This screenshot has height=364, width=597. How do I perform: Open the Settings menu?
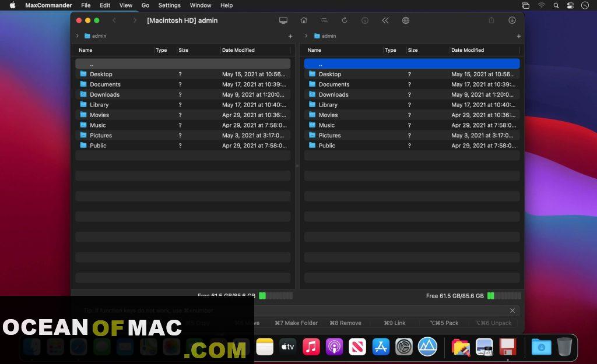[x=170, y=5]
